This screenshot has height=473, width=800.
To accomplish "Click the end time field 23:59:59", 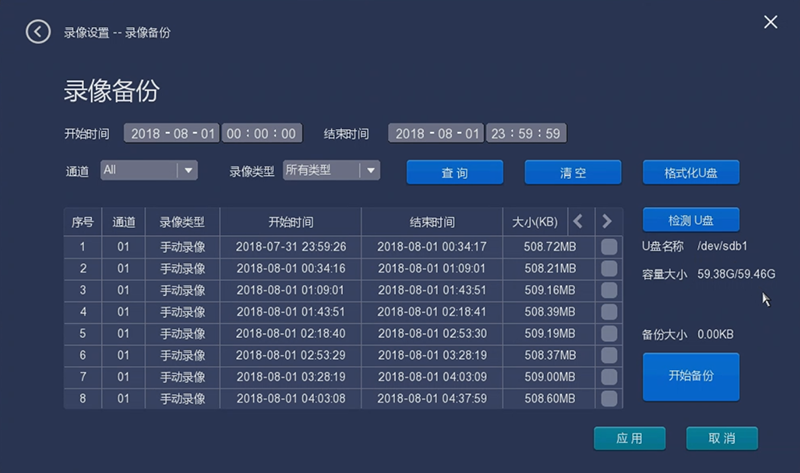I will (526, 133).
